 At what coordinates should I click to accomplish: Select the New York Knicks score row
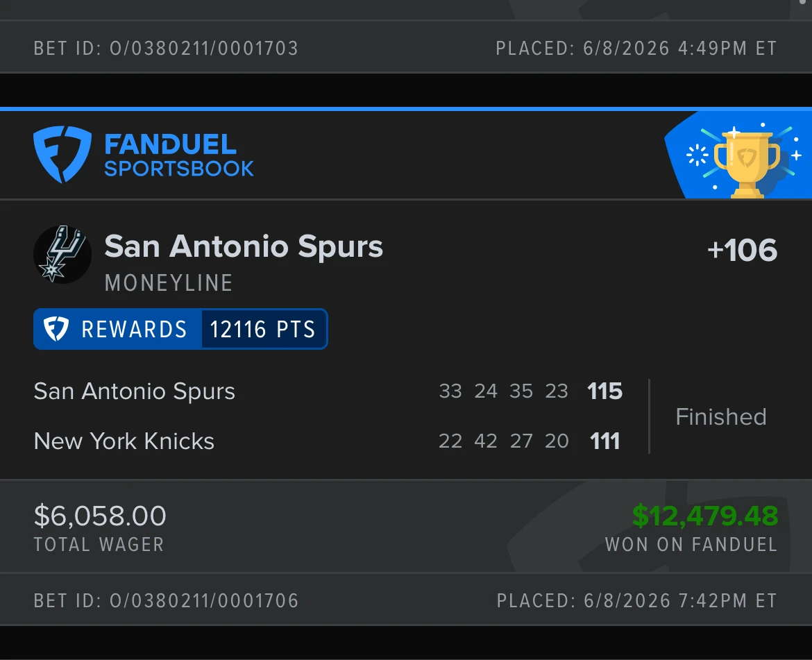coord(327,441)
